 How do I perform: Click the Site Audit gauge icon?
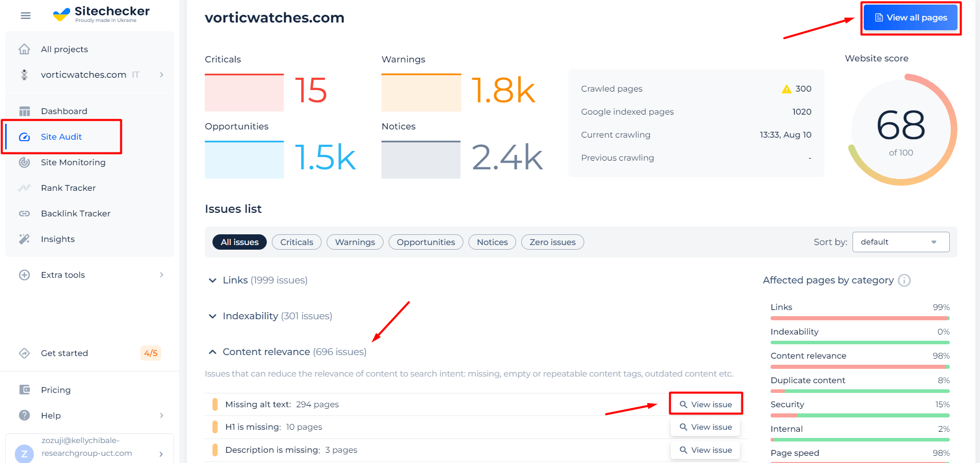[x=24, y=137]
